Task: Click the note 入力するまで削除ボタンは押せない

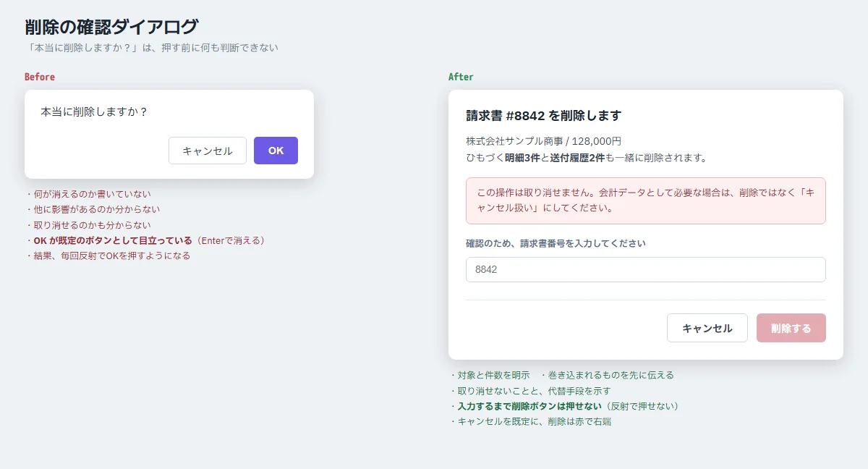Action: (x=566, y=406)
